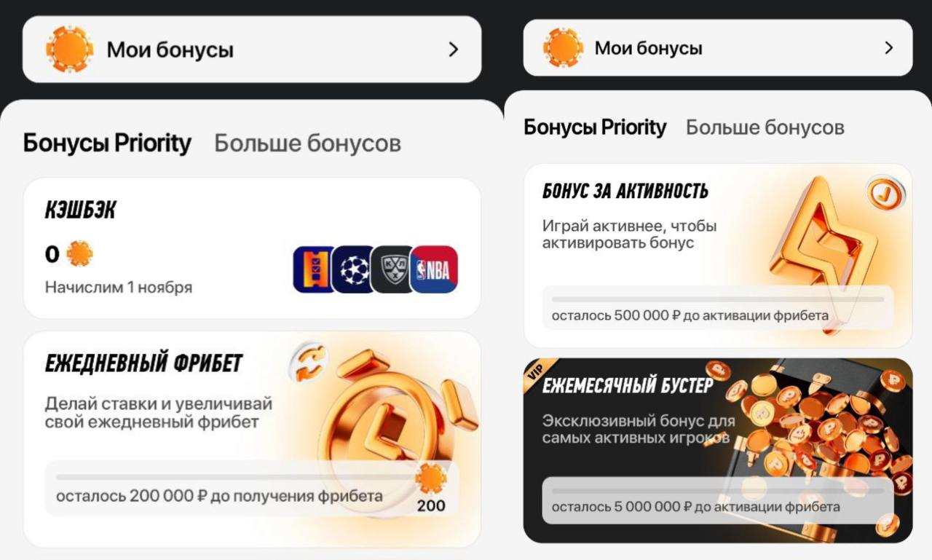The height and width of the screenshot is (560, 932).
Task: Click the daily freebet progress bar with 200 chip
Action: point(252,489)
